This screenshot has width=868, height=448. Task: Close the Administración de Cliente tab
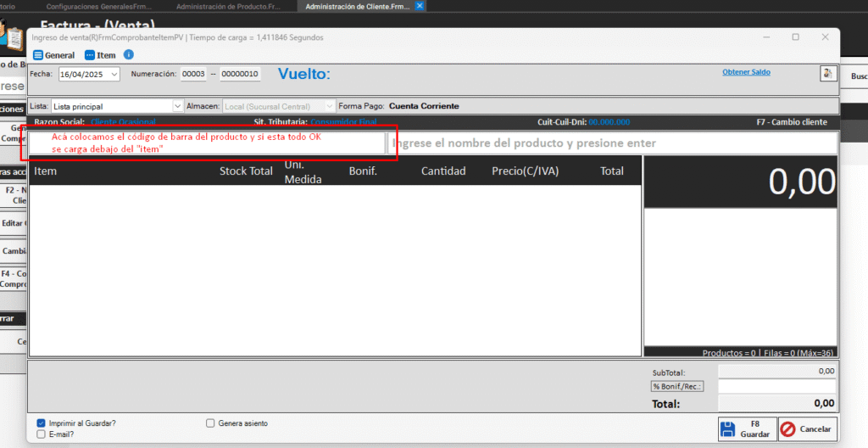[420, 6]
